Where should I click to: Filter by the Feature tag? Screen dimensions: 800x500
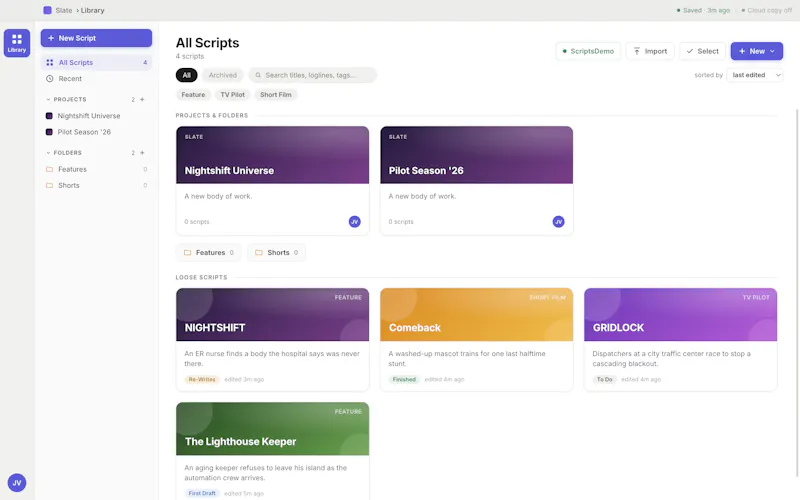pyautogui.click(x=193, y=94)
